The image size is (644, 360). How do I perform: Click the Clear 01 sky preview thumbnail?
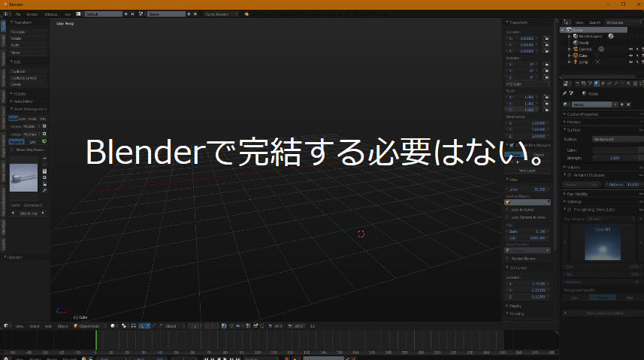[x=603, y=243]
